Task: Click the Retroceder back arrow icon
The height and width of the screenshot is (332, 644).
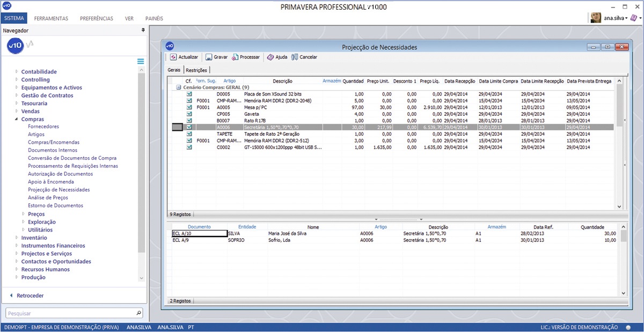Action: coord(11,296)
